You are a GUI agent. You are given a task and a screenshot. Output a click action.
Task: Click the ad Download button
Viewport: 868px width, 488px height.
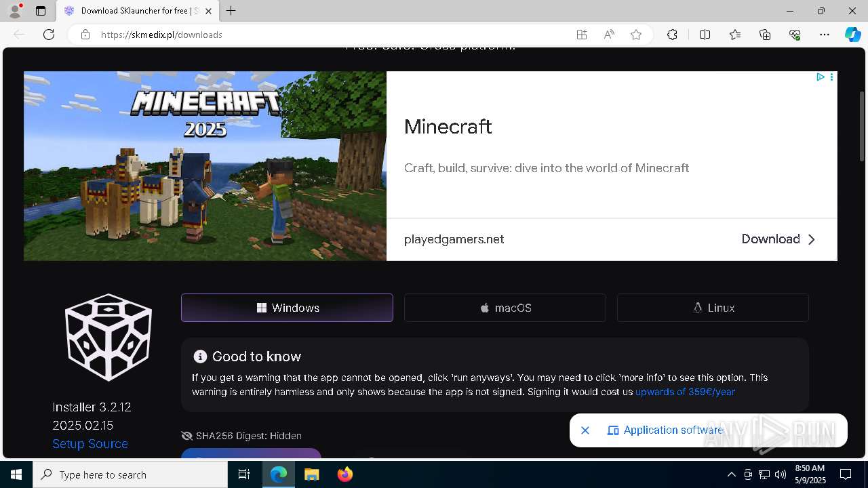click(x=778, y=239)
